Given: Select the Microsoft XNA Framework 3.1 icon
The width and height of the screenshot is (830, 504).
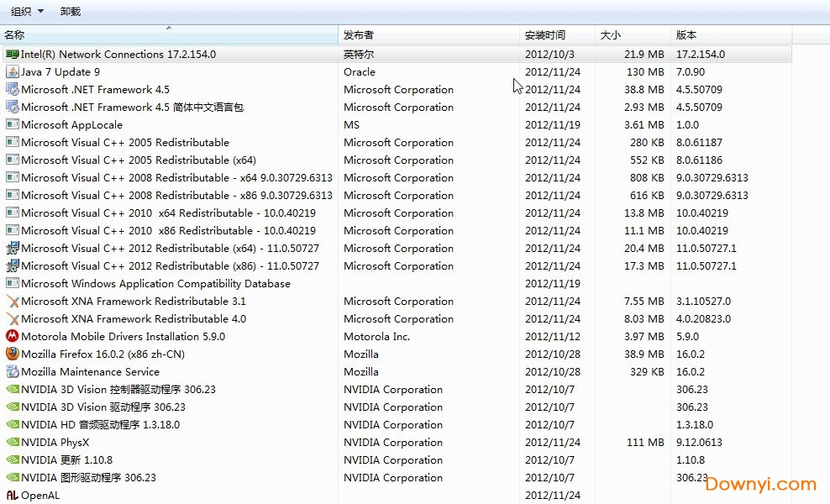Looking at the screenshot, I should pyautogui.click(x=13, y=301).
